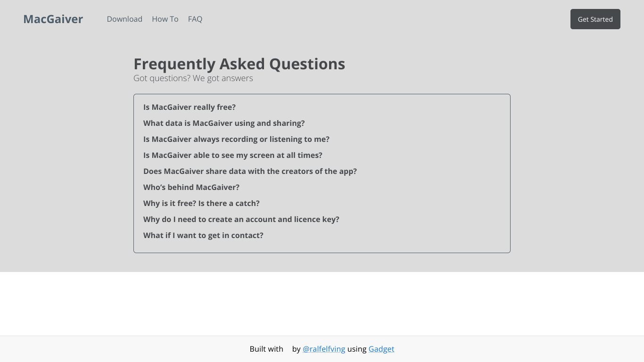Open the FAQ nav item

coord(195,19)
